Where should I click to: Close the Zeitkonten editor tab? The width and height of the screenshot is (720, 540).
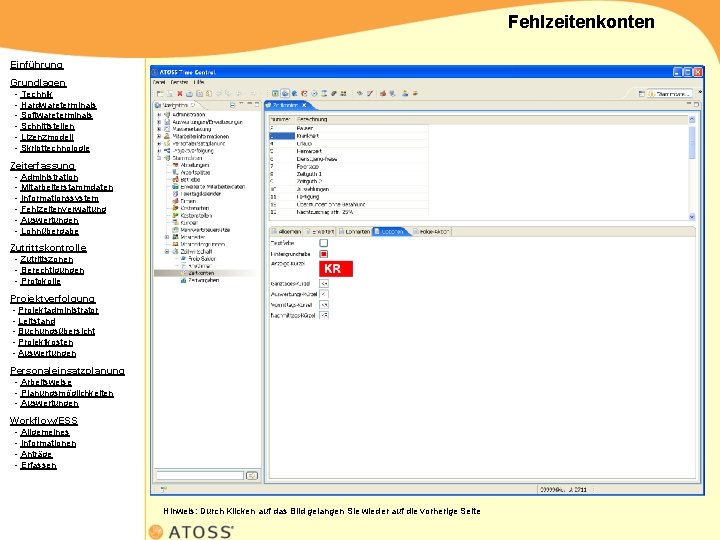[x=304, y=105]
